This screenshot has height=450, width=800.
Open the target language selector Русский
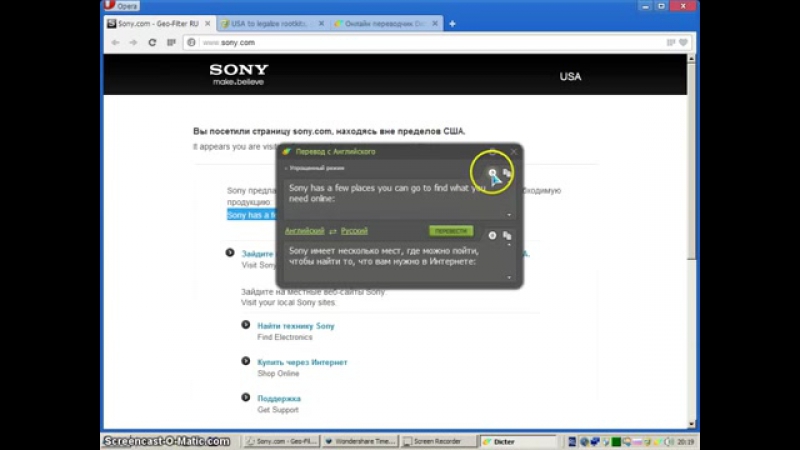(x=354, y=231)
